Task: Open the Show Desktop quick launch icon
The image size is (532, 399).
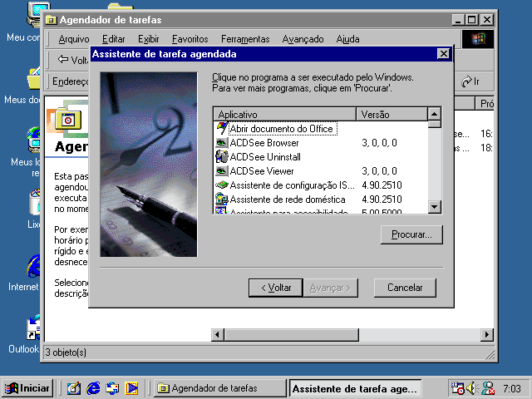Action: tap(74, 388)
